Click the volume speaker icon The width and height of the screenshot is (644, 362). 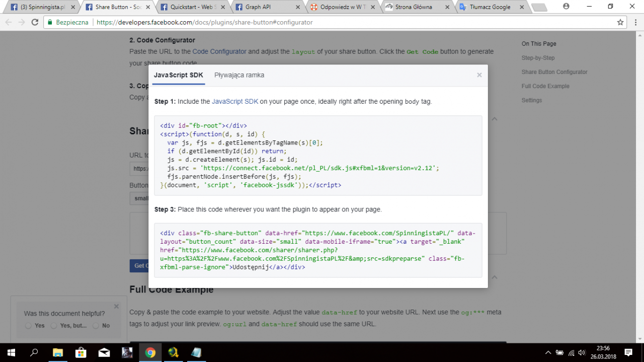[x=582, y=352]
